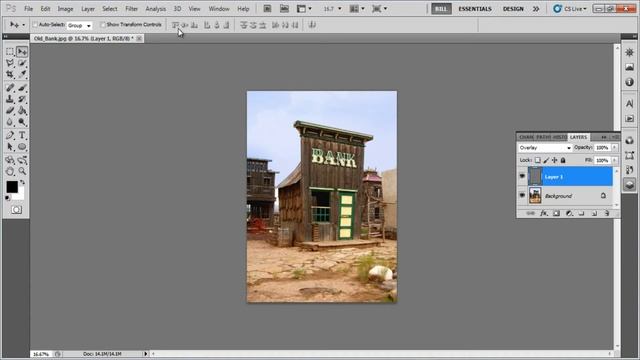Select the Lasso tool
The image size is (640, 360).
(10, 63)
